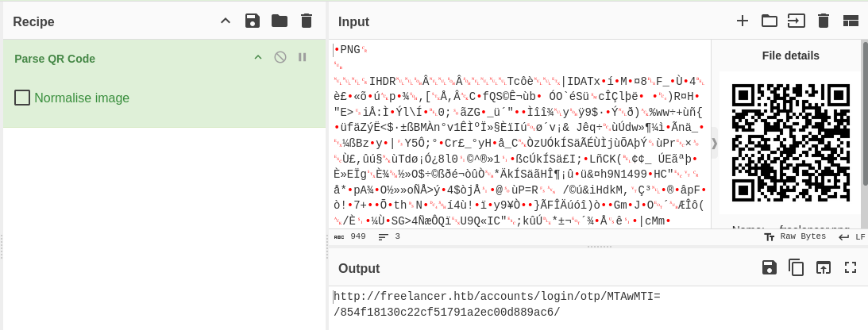Load a recipe via the folder icon
The height and width of the screenshot is (330, 868).
(280, 21)
